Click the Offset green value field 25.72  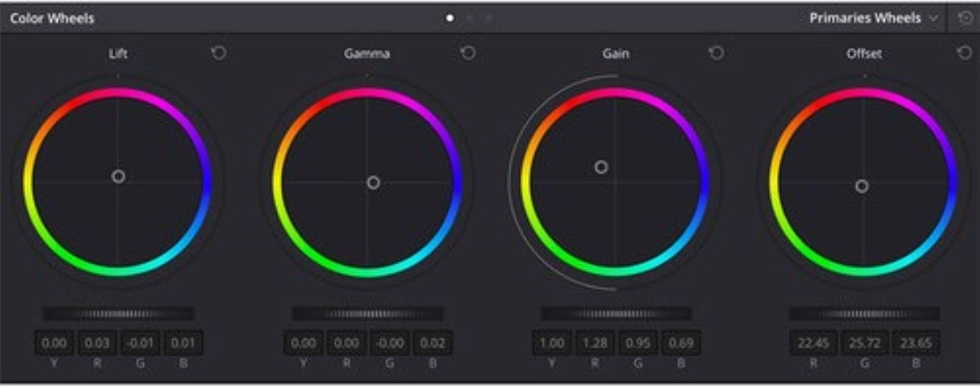point(864,343)
